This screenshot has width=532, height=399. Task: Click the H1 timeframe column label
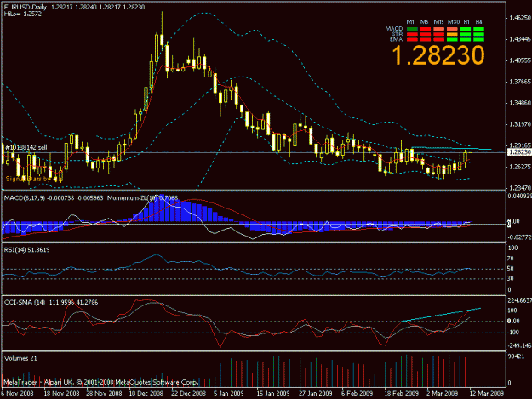point(466,22)
